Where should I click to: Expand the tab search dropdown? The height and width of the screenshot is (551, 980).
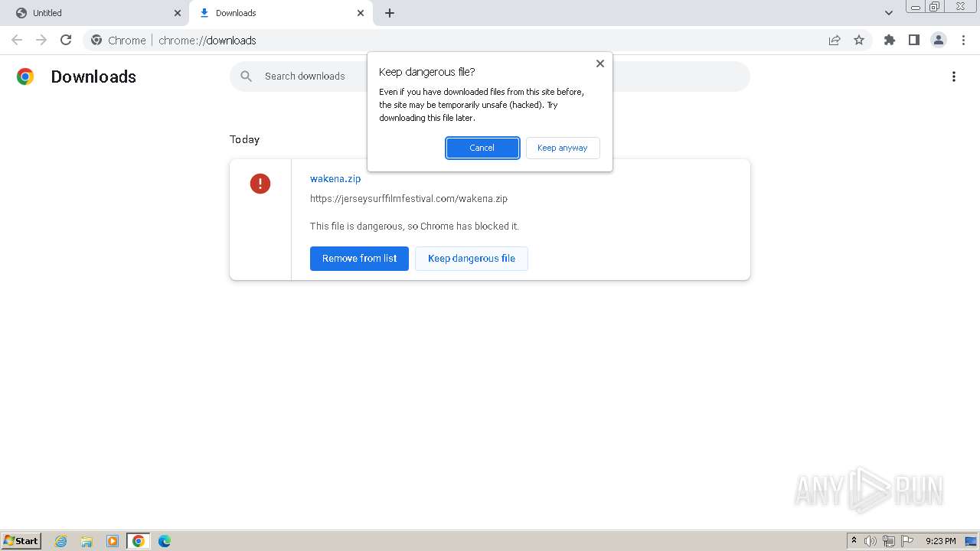point(889,13)
